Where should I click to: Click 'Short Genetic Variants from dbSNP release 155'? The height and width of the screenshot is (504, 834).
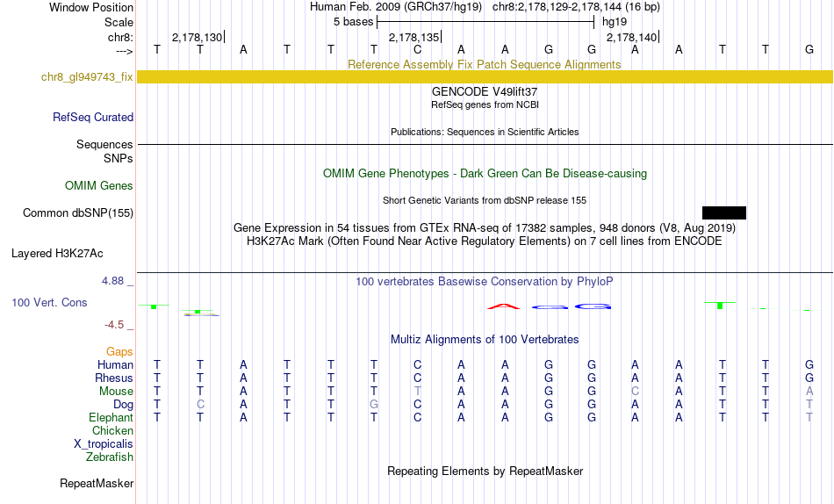point(485,201)
